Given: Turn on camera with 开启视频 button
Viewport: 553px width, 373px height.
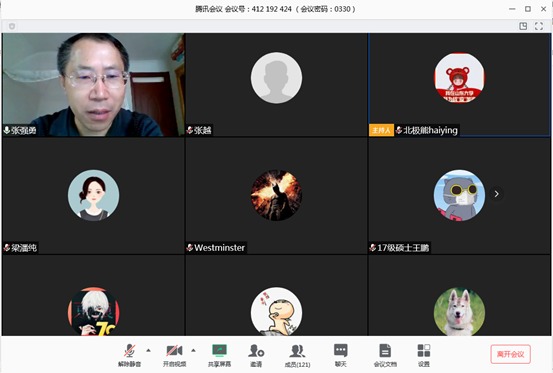Looking at the screenshot, I should point(174,355).
